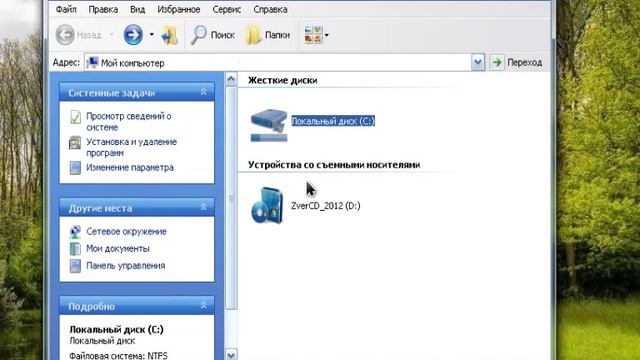640x360 pixels.
Task: Click the Панель управления icon
Action: [x=75, y=266]
